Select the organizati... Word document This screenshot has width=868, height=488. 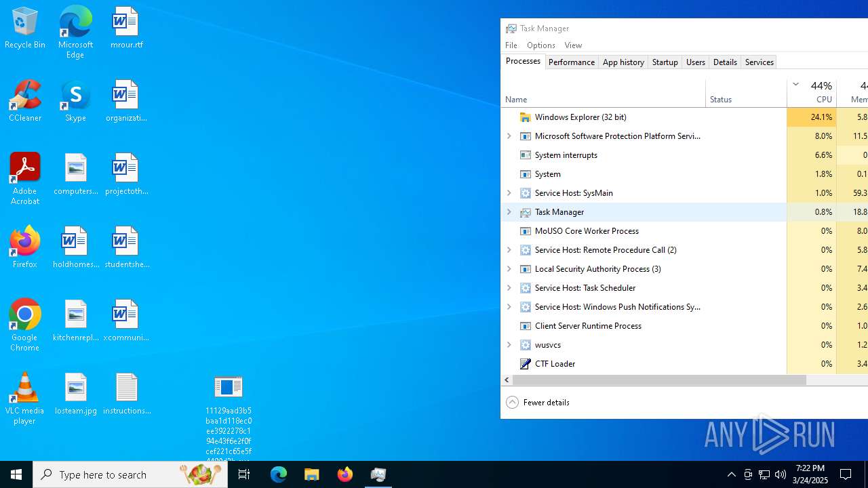coord(126,101)
